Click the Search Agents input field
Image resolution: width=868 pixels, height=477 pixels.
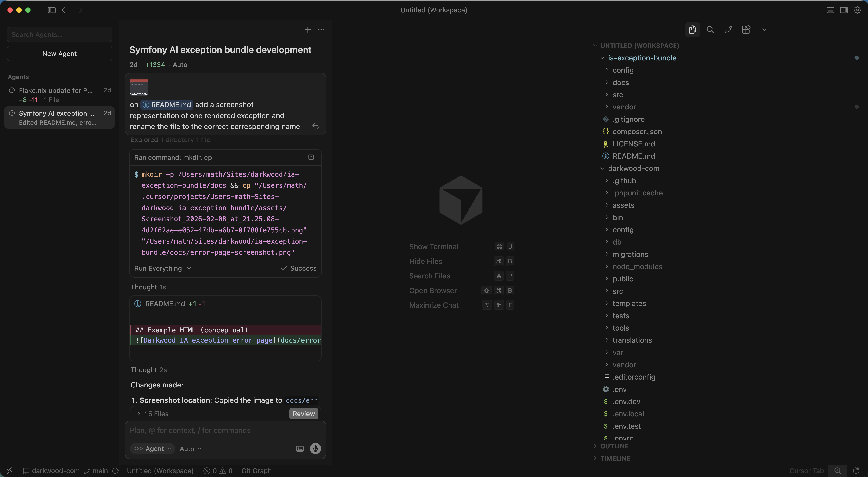pyautogui.click(x=59, y=35)
